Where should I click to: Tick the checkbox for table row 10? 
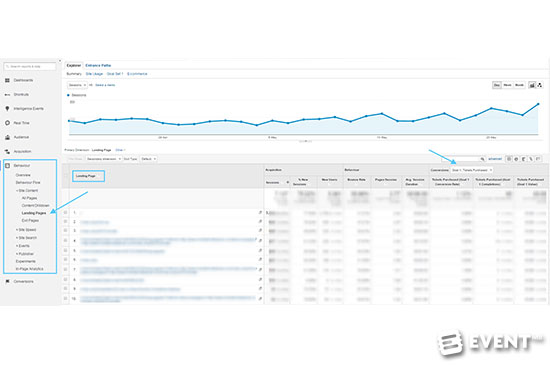point(66,298)
